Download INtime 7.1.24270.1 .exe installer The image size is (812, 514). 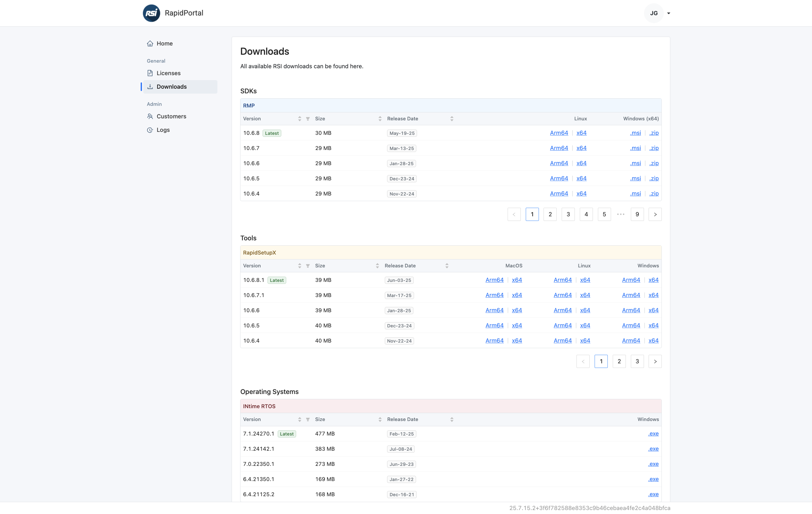tap(653, 434)
